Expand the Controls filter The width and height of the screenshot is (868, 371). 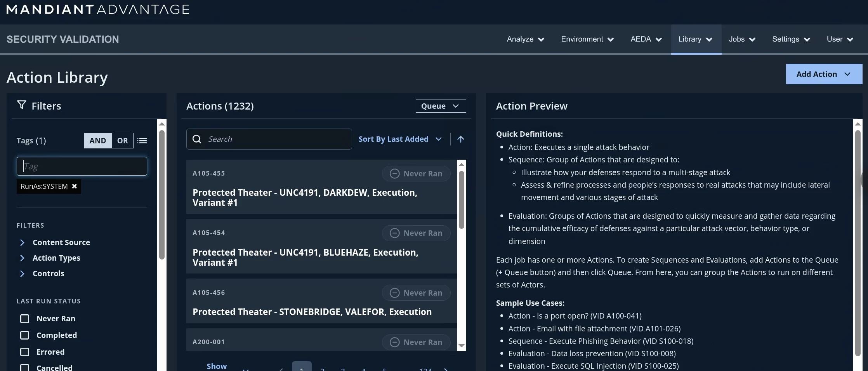coord(42,273)
